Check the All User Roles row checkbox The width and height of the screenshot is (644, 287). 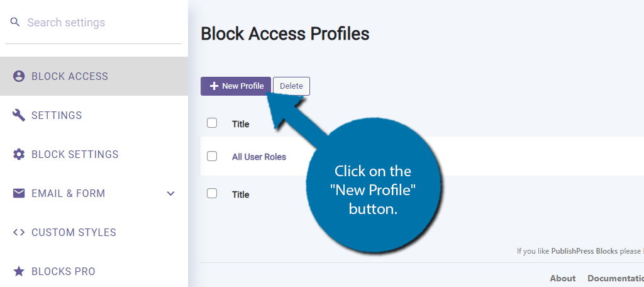click(x=212, y=156)
